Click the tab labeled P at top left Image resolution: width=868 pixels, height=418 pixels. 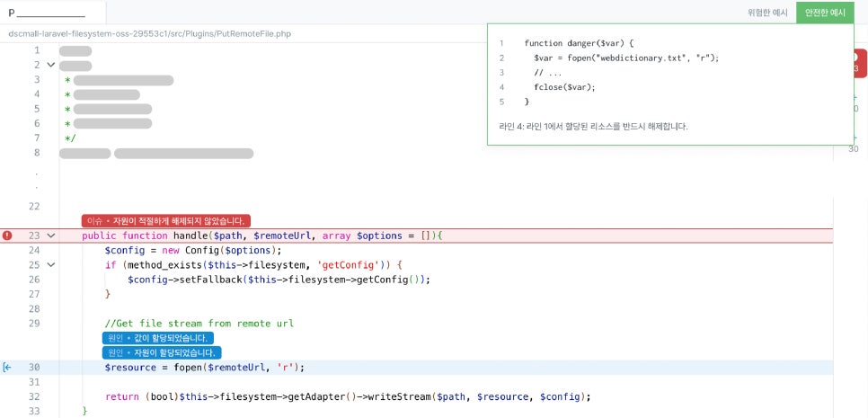(53, 13)
